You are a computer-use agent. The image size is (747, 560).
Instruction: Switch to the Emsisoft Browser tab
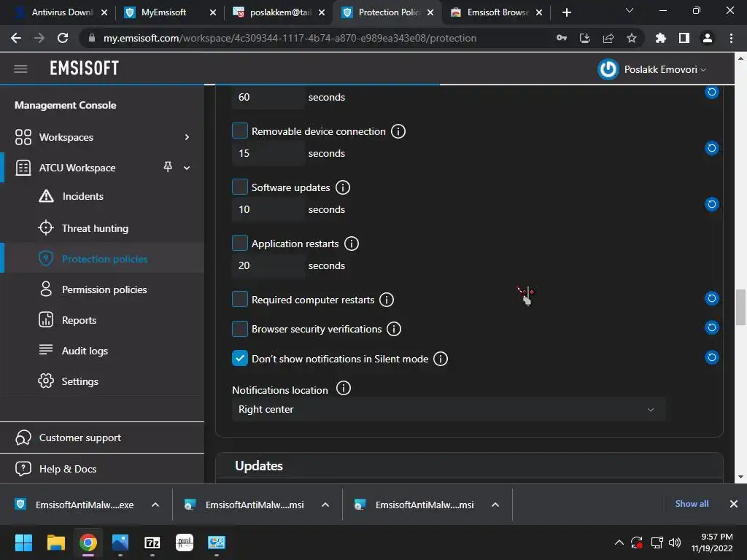[497, 12]
